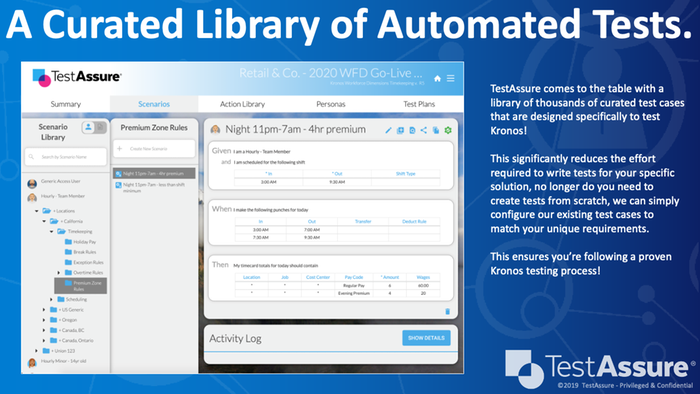Image resolution: width=700 pixels, height=394 pixels.
Task: Collapse the California folder
Action: [x=44, y=221]
